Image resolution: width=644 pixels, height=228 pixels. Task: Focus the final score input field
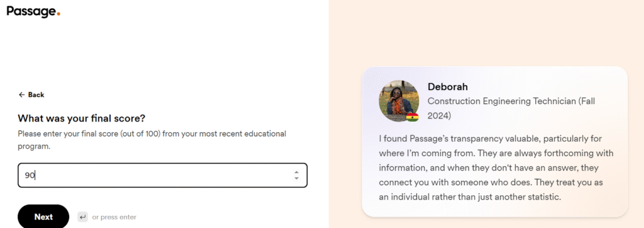pos(162,175)
